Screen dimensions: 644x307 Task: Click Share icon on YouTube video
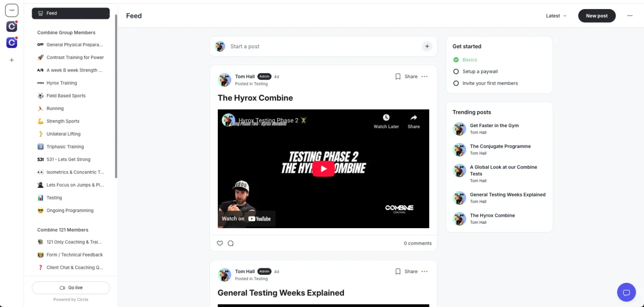pos(414,121)
